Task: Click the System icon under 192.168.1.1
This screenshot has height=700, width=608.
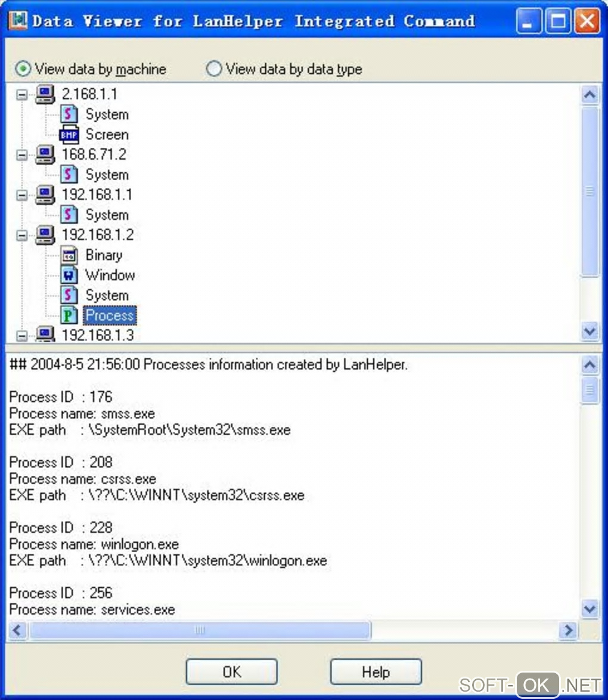Action: (x=69, y=215)
